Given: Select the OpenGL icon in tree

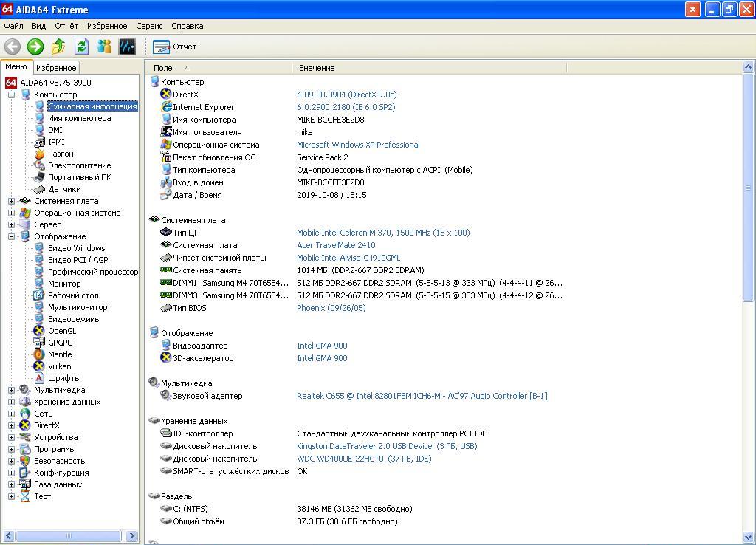Looking at the screenshot, I should (40, 331).
